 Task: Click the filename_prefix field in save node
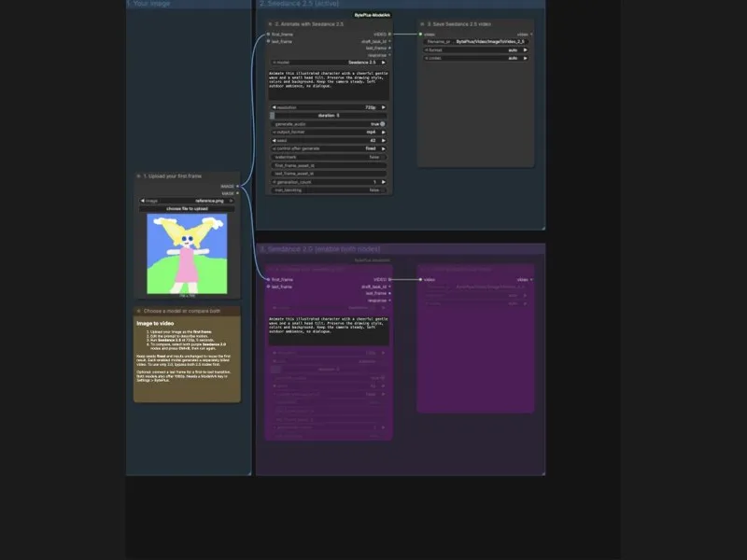475,42
